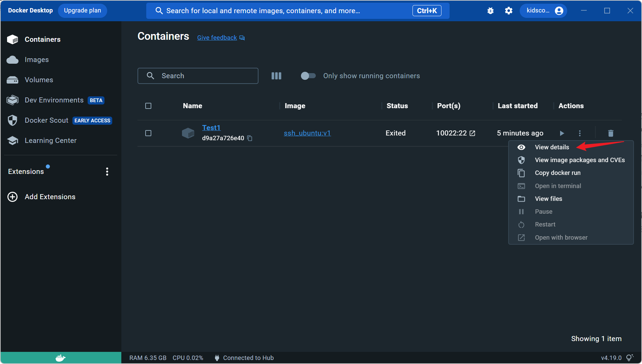Screen dimensions: 642x364
Task: Delete the Test1 container
Action: click(611, 133)
